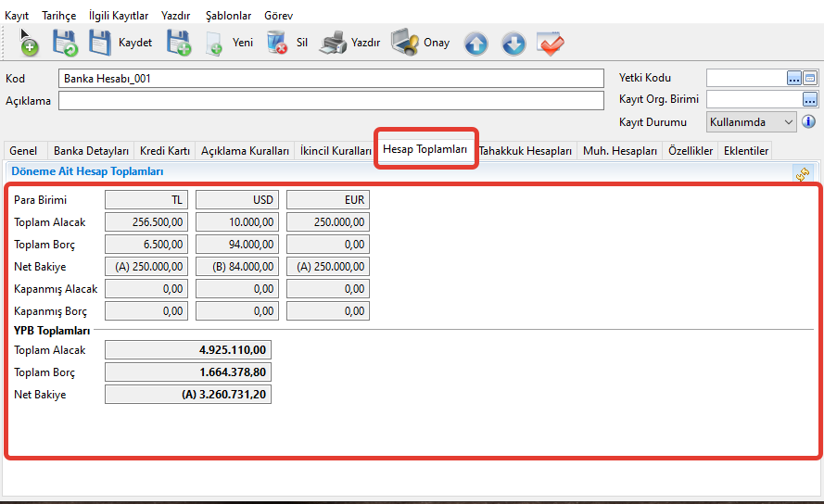Go to previous record with up arrow
The height and width of the screenshot is (504, 824).
point(475,44)
